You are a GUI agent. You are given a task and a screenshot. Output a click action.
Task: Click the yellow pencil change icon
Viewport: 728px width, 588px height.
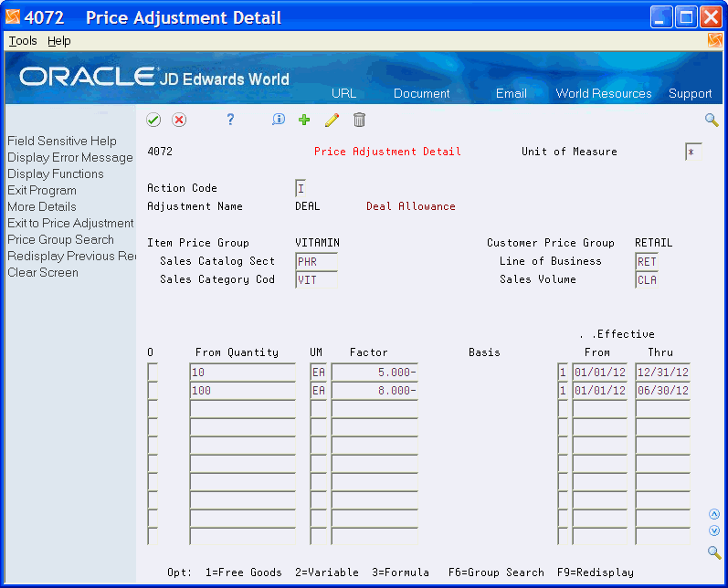click(332, 120)
